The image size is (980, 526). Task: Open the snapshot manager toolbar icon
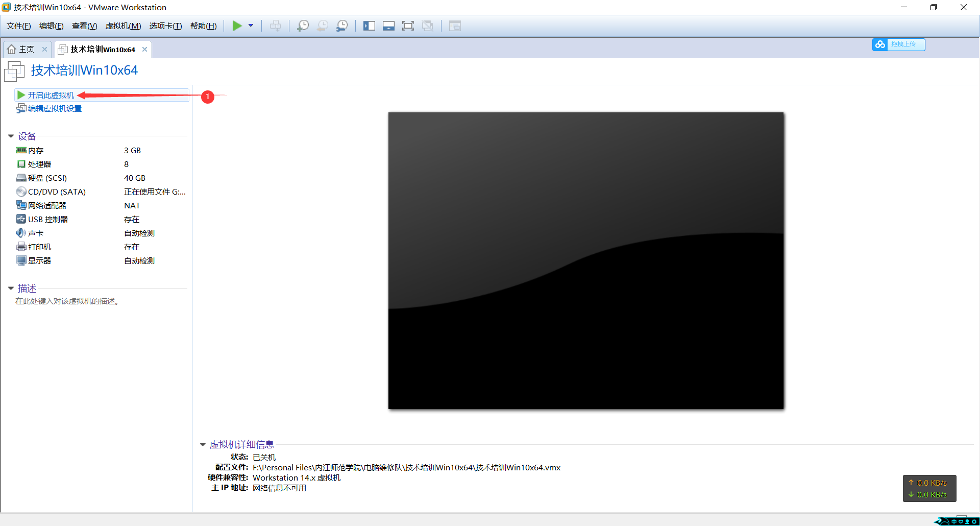pos(342,26)
